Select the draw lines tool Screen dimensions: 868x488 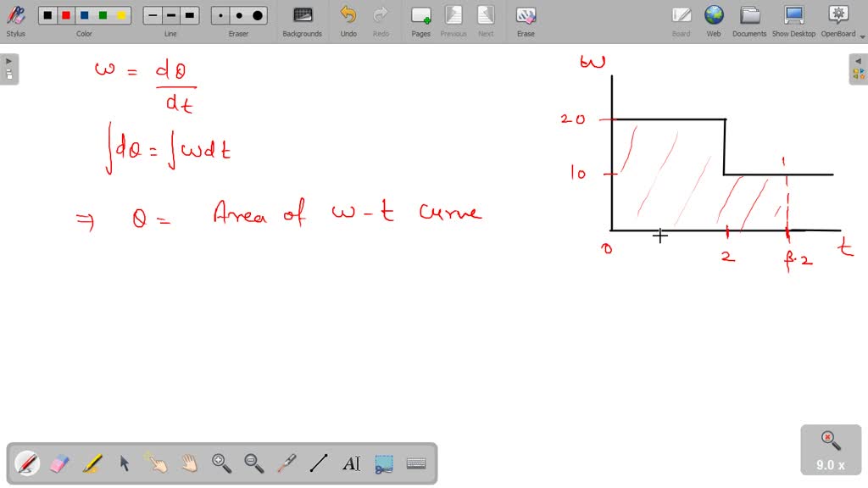(318, 463)
